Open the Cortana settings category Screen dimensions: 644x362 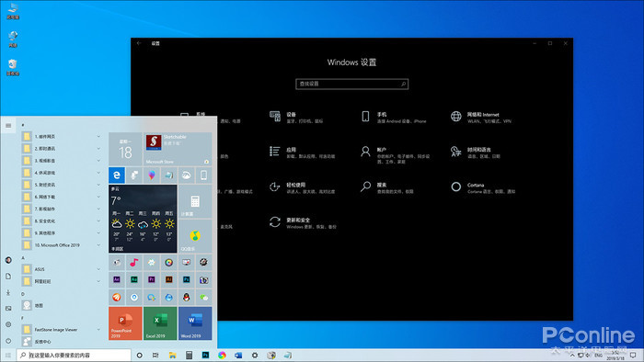(483, 187)
